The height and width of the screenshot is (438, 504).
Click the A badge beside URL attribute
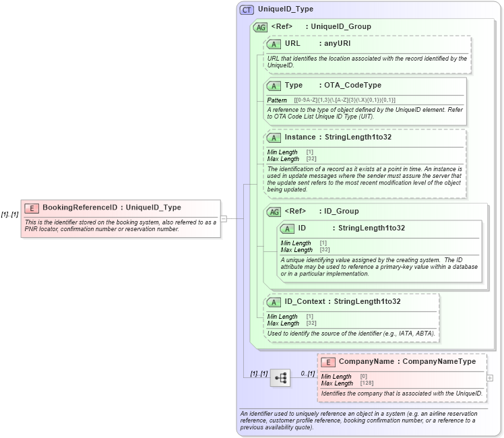coord(274,44)
